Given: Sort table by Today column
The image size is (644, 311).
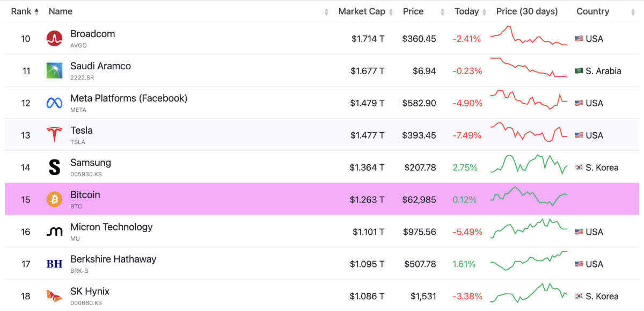Looking at the screenshot, I should [x=470, y=11].
